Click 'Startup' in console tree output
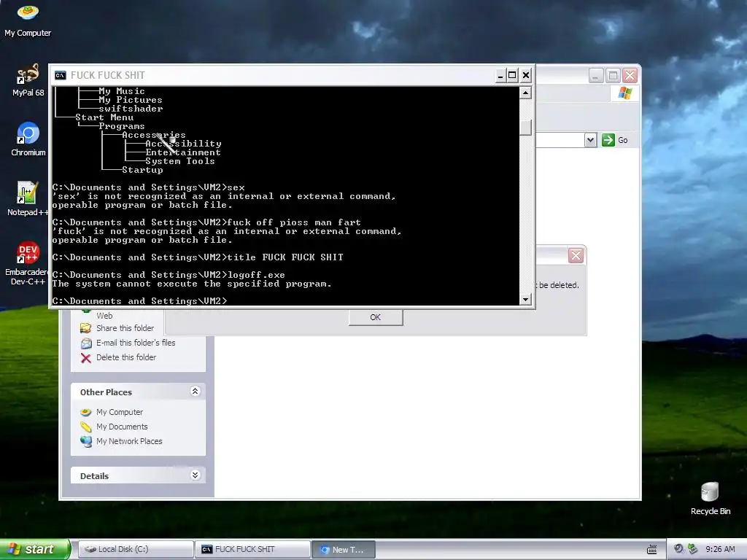Viewport: 747px width, 560px height. click(x=142, y=170)
